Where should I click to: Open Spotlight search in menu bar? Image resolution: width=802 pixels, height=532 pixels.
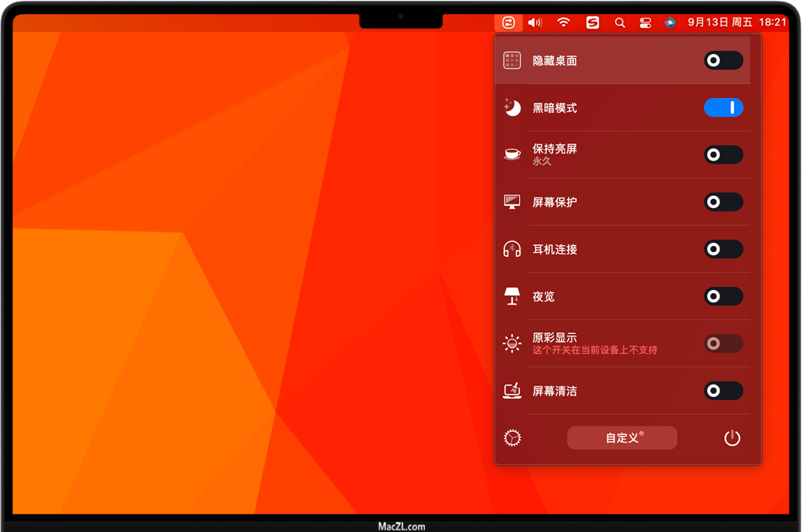point(620,22)
